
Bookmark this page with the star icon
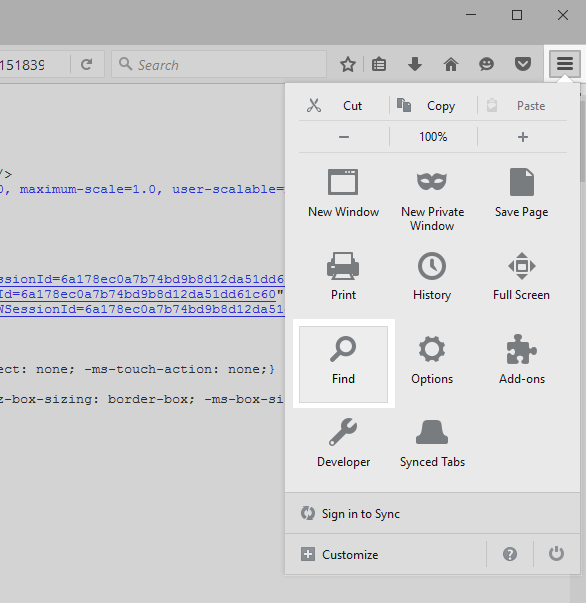(x=348, y=64)
